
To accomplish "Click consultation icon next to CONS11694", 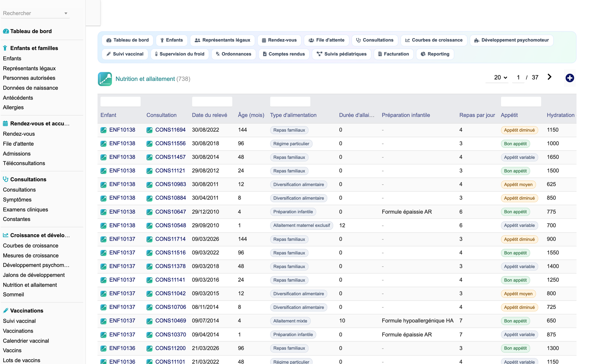I will [150, 130].
